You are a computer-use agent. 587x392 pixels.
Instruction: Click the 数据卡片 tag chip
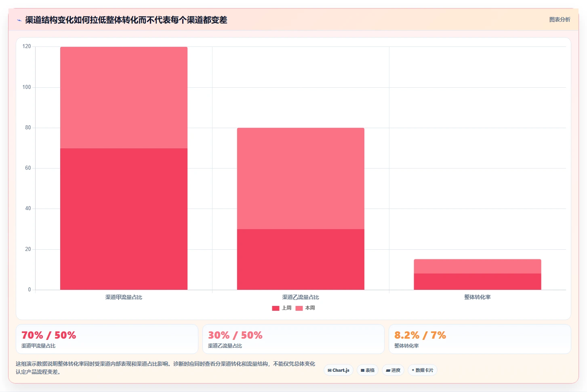pos(422,370)
